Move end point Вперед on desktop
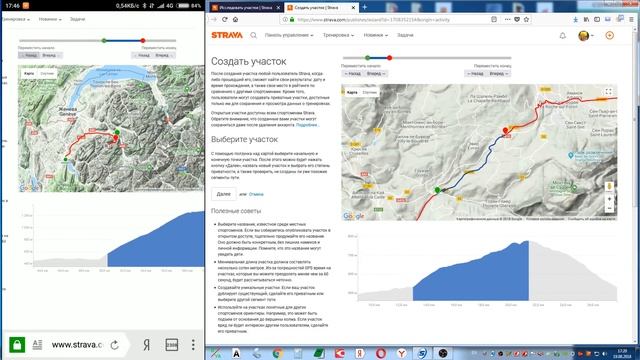The height and width of the screenshot is (360, 640). [x=498, y=73]
